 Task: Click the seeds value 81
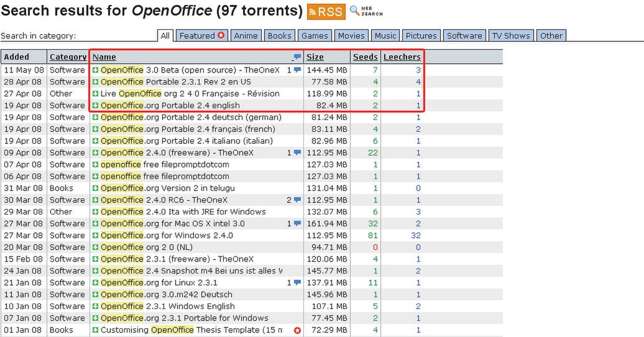pos(373,236)
